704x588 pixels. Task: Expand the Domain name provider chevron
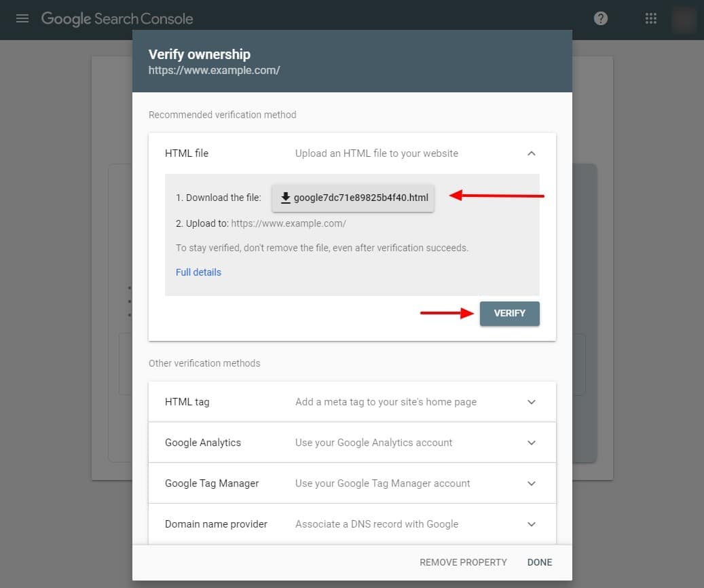pyautogui.click(x=532, y=524)
